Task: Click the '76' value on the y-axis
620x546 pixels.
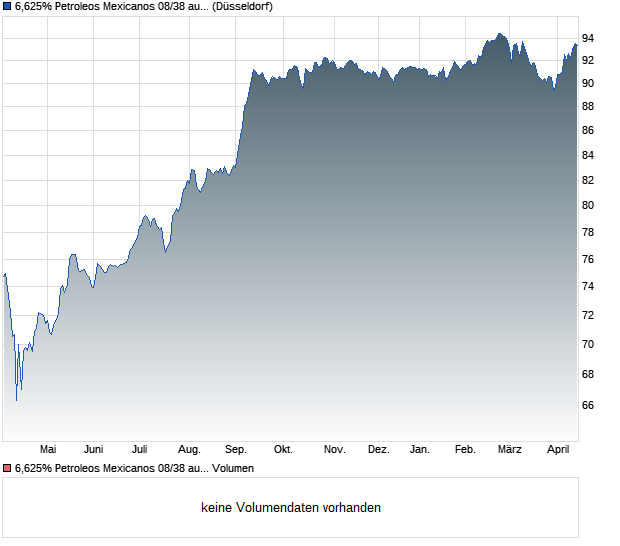Action: click(x=588, y=259)
